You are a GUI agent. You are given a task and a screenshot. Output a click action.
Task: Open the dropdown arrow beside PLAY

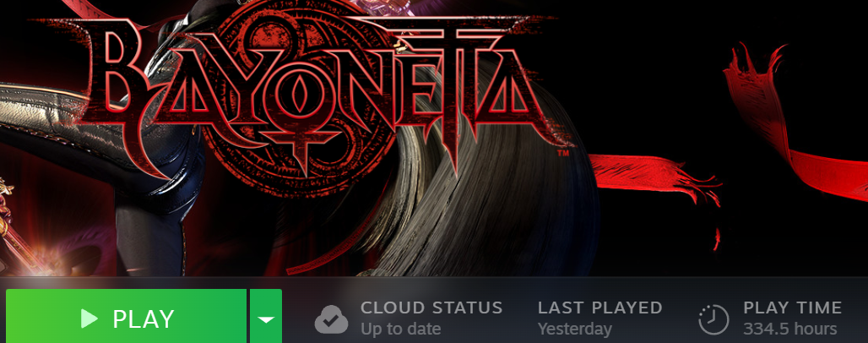pyautogui.click(x=266, y=318)
